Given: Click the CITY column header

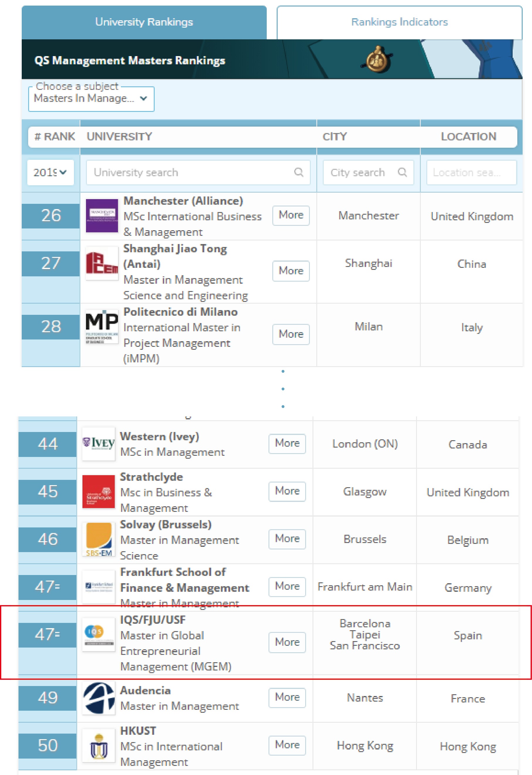Looking at the screenshot, I should coord(335,137).
